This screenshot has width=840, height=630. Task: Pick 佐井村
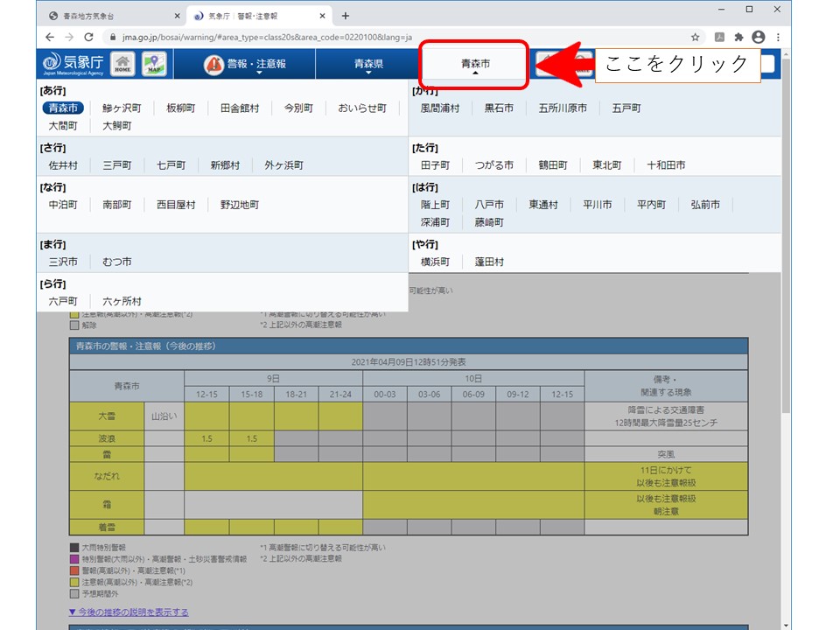click(63, 165)
